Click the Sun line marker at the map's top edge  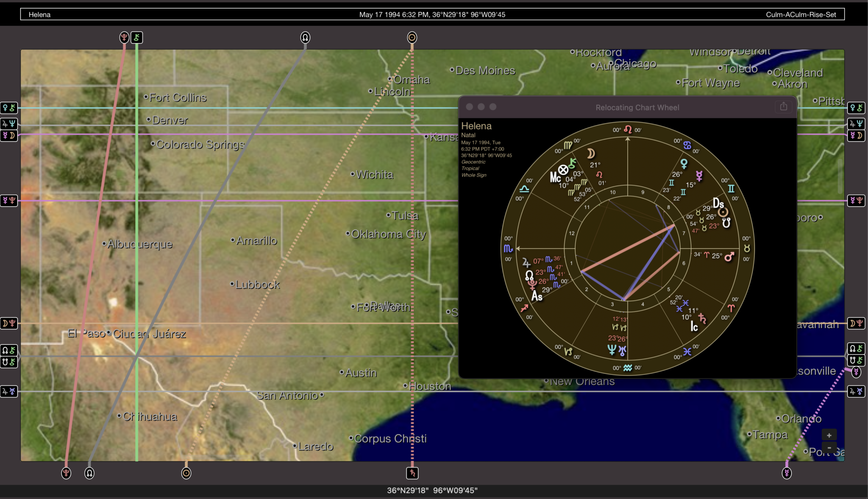[412, 37]
